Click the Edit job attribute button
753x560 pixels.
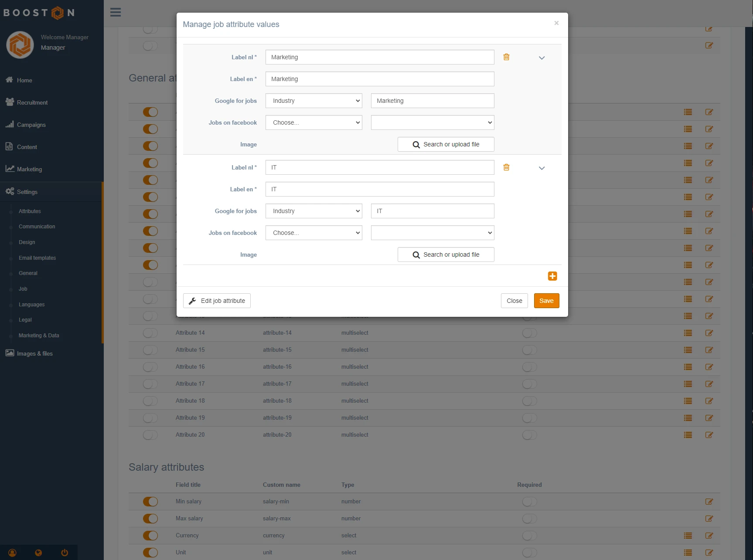click(x=217, y=301)
